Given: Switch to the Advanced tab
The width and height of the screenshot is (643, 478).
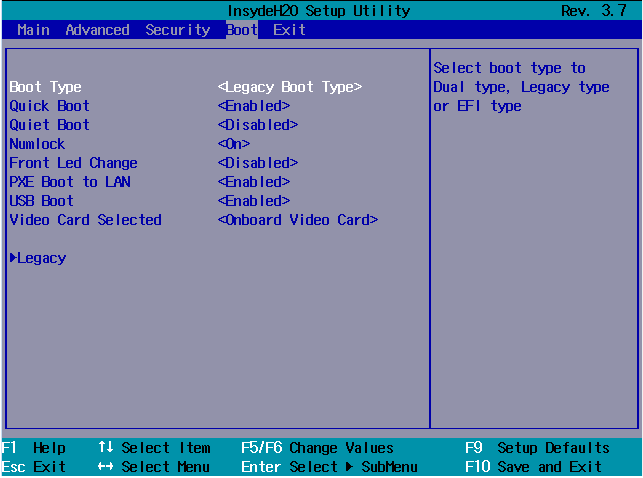Looking at the screenshot, I should [x=98, y=30].
